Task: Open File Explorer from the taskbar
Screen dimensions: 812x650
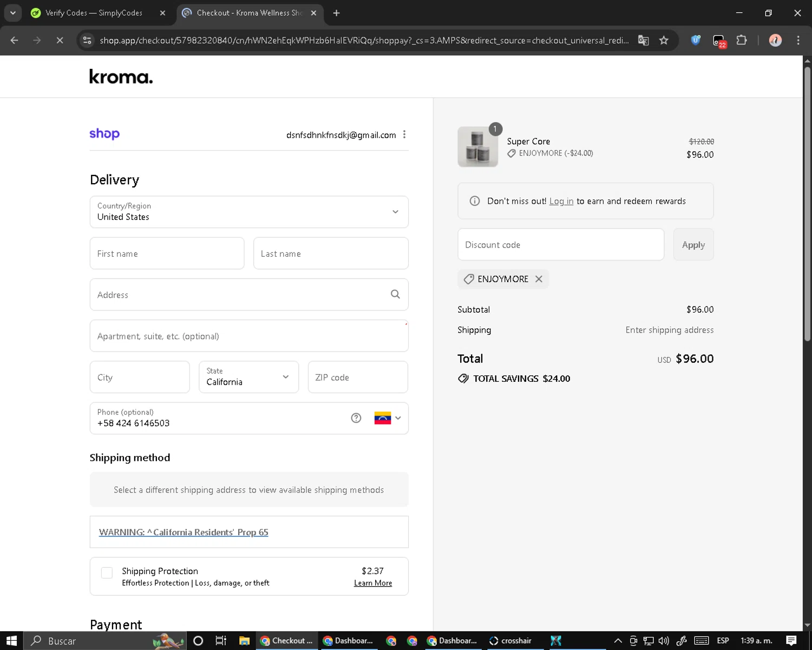Action: point(244,641)
